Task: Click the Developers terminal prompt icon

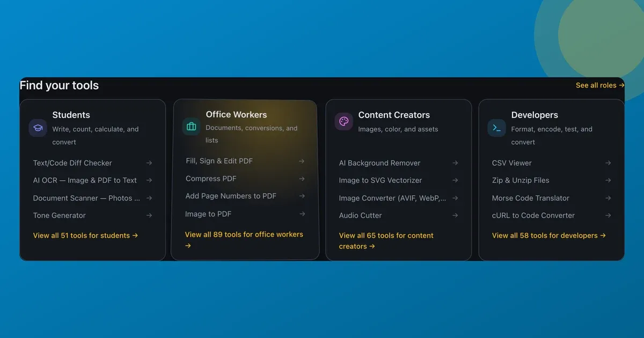Action: (497, 128)
